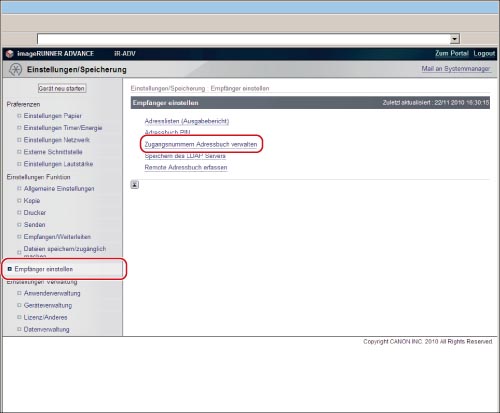Open Zum Portal in header
500x413 pixels.
pyautogui.click(x=452, y=53)
